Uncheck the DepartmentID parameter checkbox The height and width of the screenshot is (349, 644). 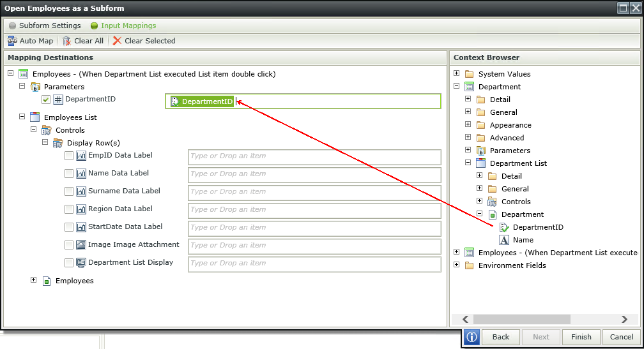pyautogui.click(x=46, y=100)
